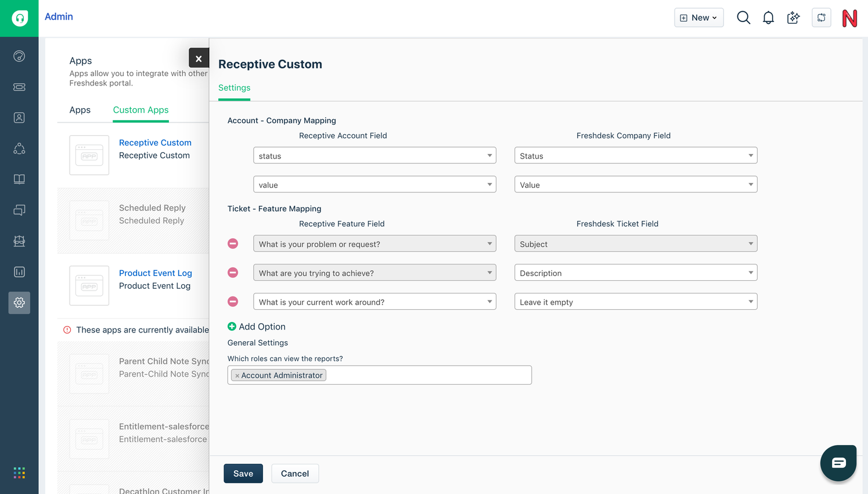
Task: Click the search magnifier in the top bar
Action: click(743, 17)
